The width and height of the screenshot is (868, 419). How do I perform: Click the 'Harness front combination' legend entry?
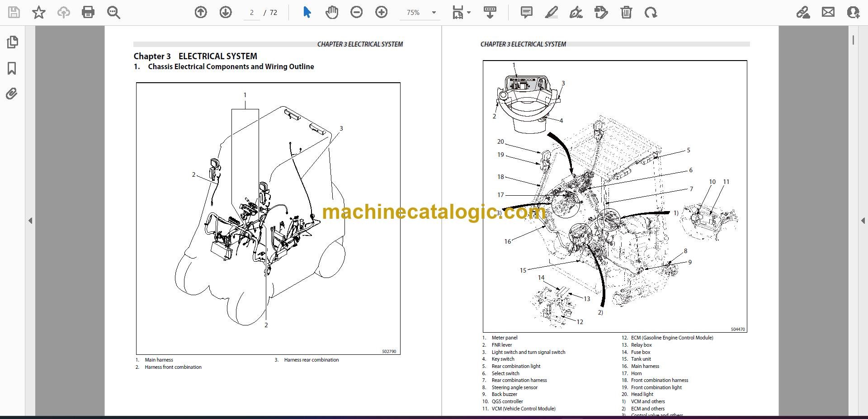click(173, 367)
